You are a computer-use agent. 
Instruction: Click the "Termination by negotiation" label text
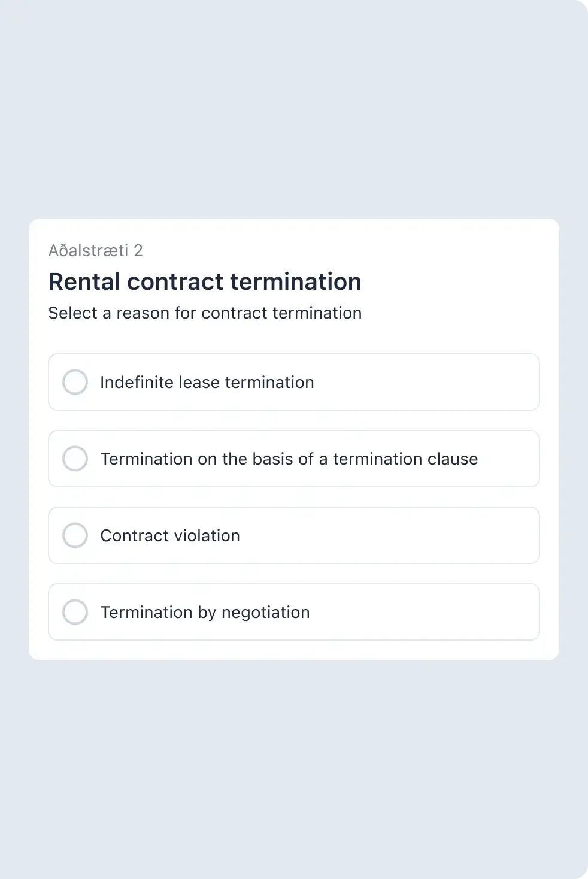pos(205,612)
